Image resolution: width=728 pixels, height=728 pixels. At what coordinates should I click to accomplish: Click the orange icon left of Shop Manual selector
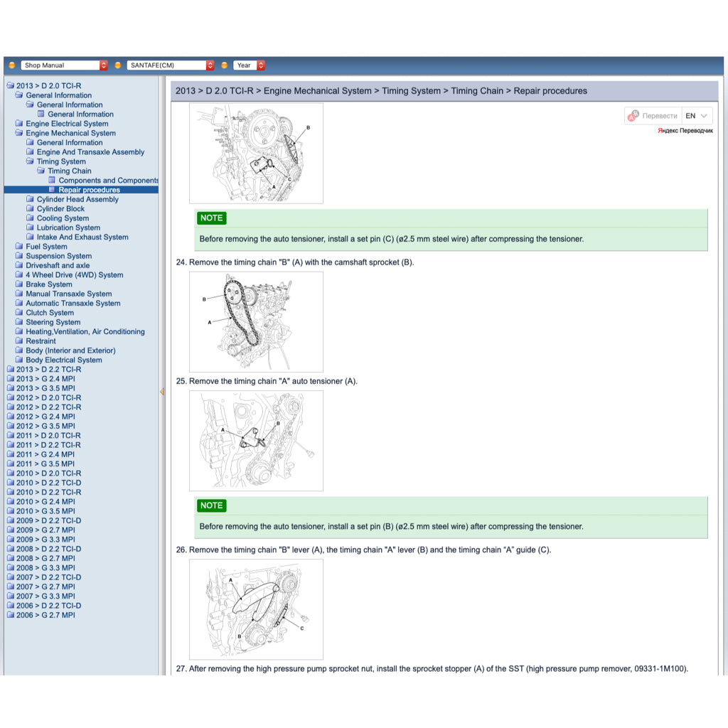click(x=11, y=65)
